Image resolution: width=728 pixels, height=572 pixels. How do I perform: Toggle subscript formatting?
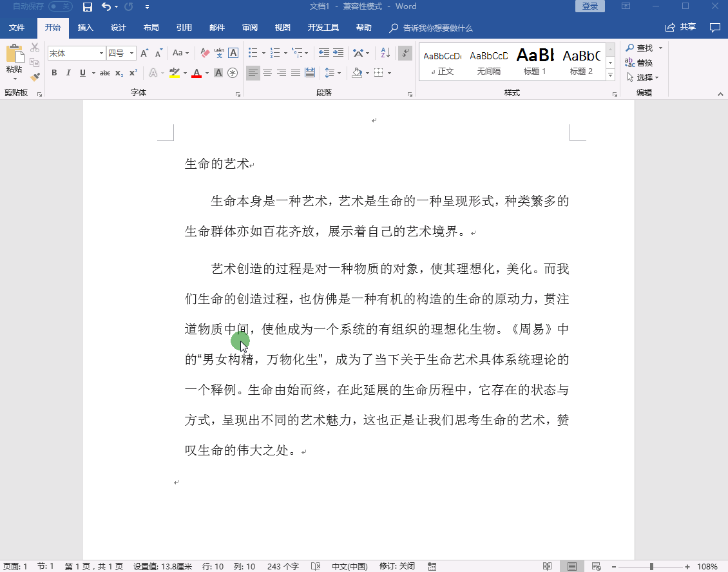[119, 73]
